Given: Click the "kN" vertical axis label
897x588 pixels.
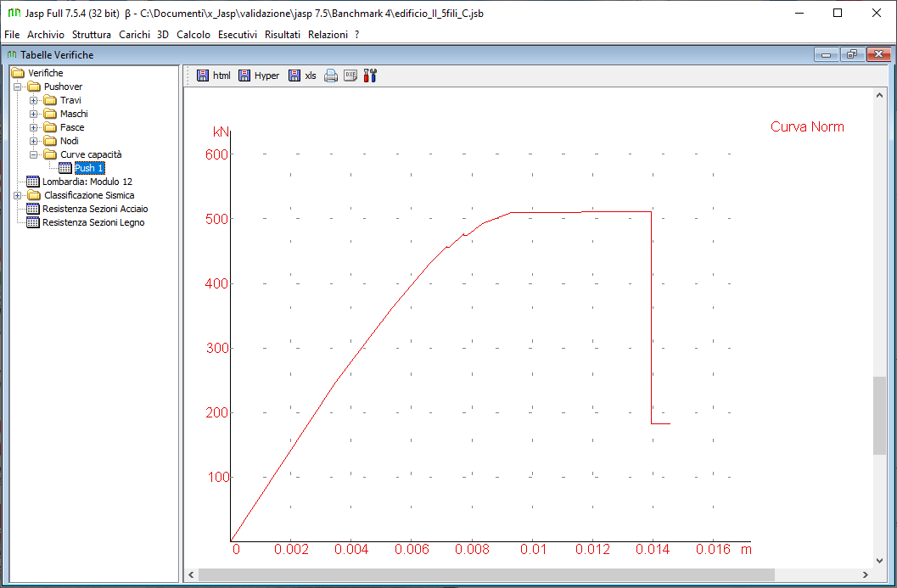Looking at the screenshot, I should coord(221,132).
